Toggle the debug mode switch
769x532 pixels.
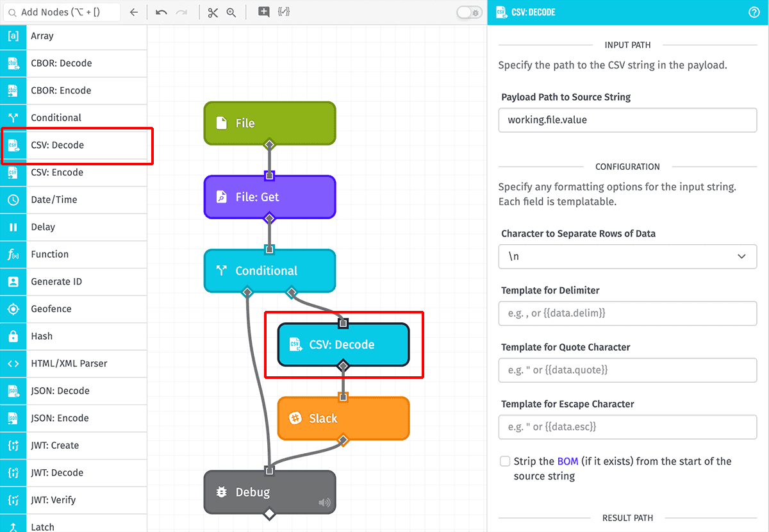[469, 12]
